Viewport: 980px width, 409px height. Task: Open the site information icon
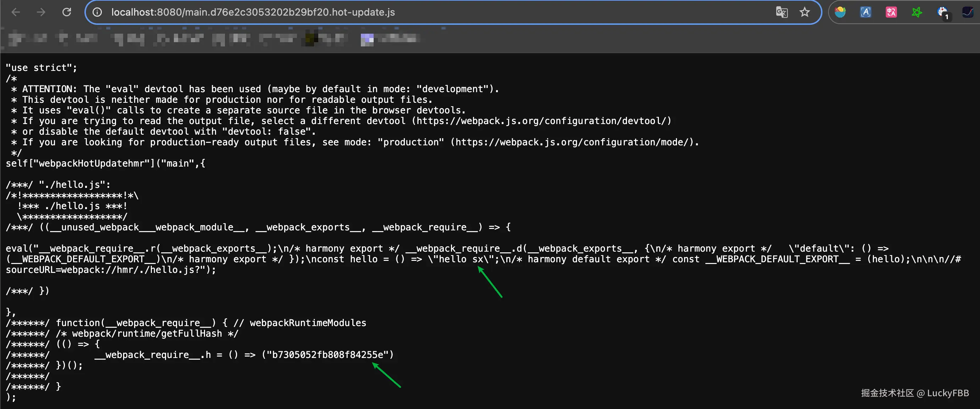97,12
